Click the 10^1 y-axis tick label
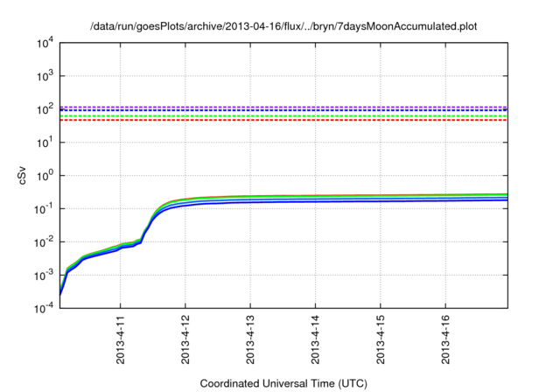 [x=45, y=142]
